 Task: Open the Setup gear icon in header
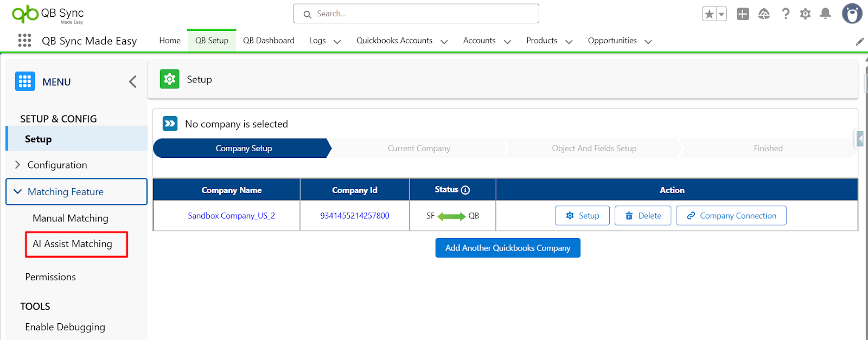805,14
